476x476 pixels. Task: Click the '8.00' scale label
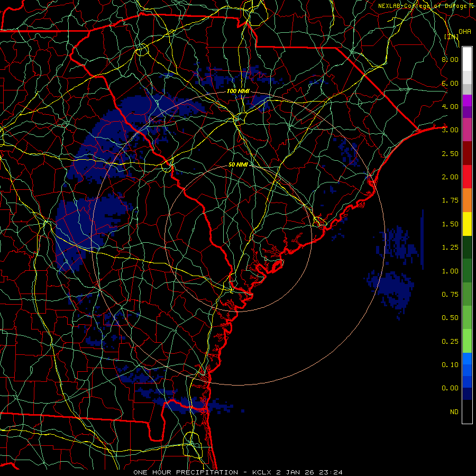(450, 59)
